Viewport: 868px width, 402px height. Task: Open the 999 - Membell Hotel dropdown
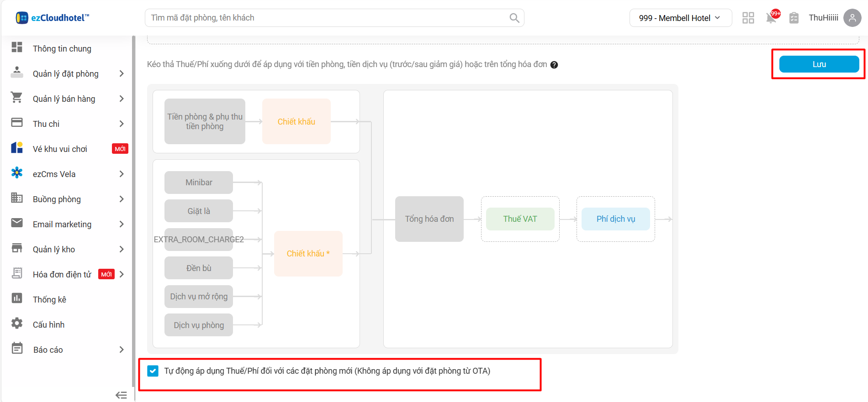pyautogui.click(x=680, y=18)
